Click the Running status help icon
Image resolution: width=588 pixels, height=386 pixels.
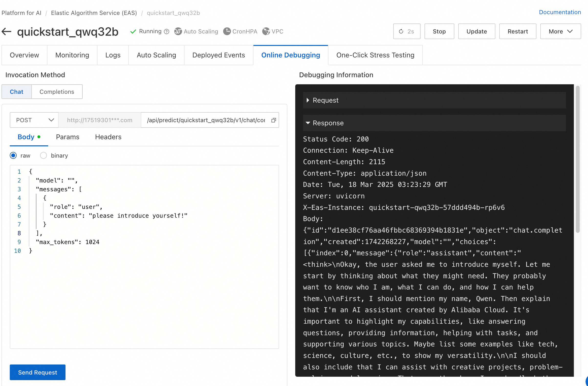(x=167, y=31)
